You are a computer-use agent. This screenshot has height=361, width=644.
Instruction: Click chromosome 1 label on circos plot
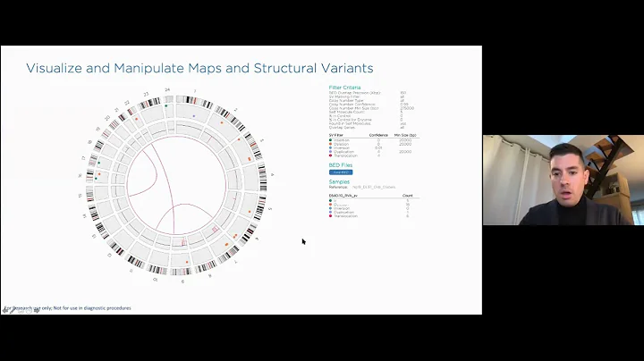pos(195,91)
